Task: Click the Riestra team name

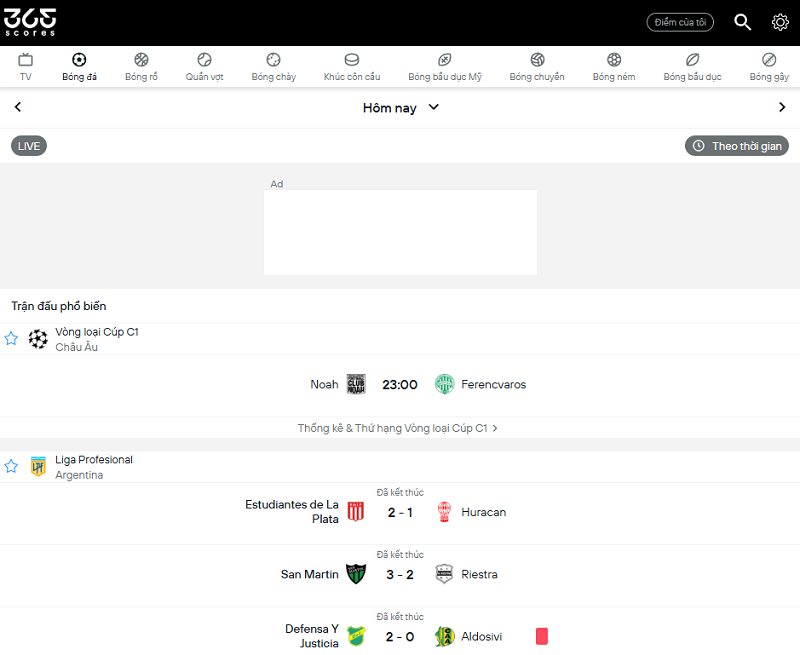Action: click(x=479, y=574)
